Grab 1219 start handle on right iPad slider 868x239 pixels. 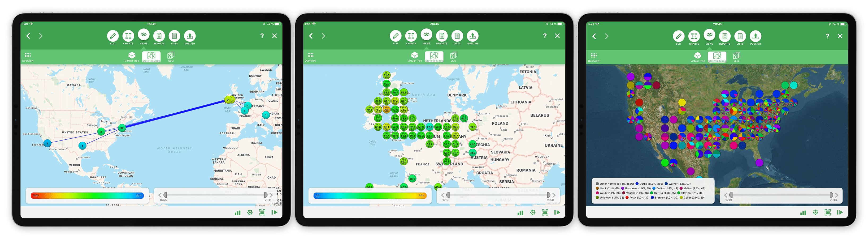[731, 195]
